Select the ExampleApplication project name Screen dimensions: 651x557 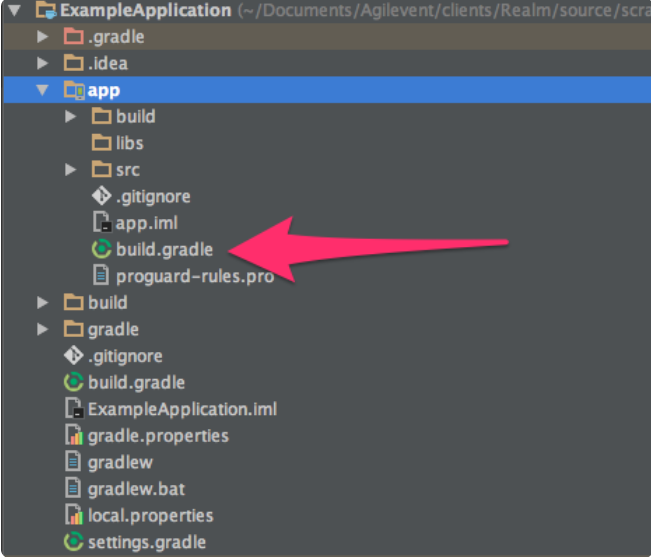(146, 11)
